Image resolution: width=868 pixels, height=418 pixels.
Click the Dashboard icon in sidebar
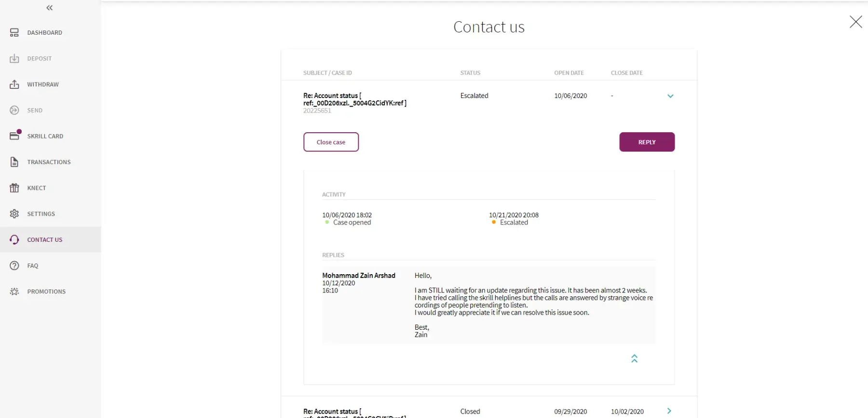[14, 33]
